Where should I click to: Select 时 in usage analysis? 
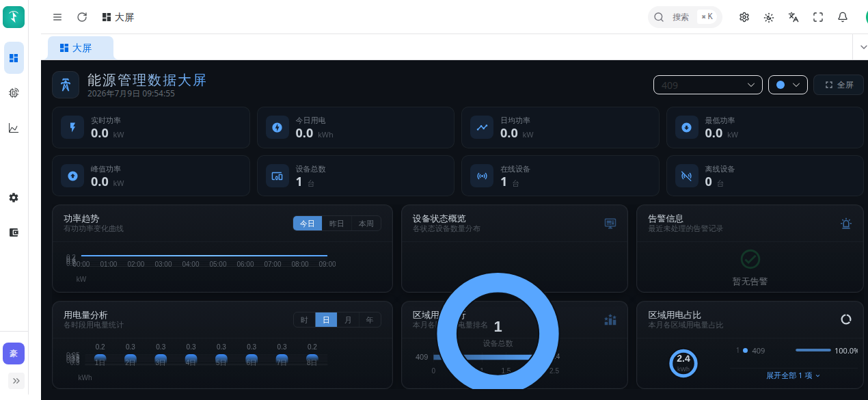tap(304, 320)
